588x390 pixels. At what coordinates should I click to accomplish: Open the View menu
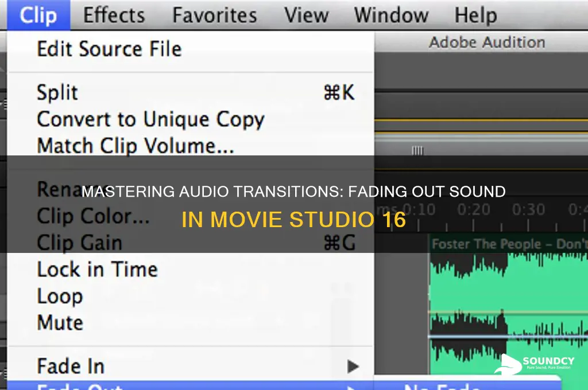click(x=307, y=15)
